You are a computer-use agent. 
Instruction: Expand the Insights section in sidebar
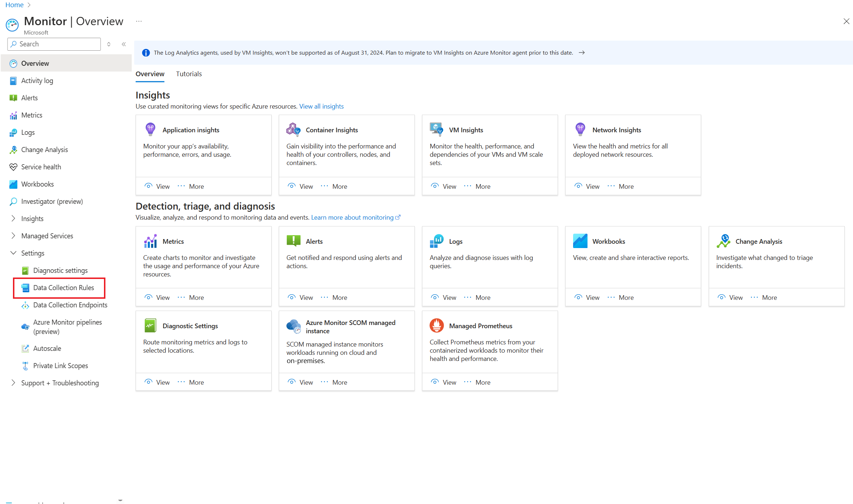13,219
